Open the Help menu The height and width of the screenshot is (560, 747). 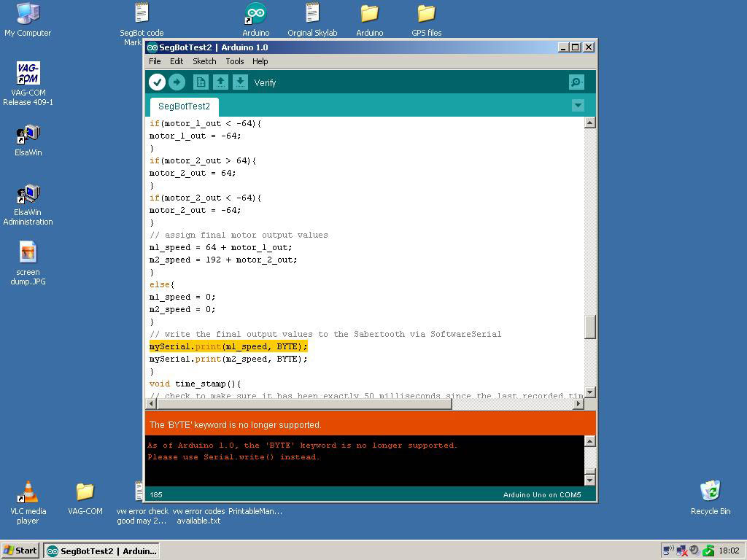pos(260,61)
